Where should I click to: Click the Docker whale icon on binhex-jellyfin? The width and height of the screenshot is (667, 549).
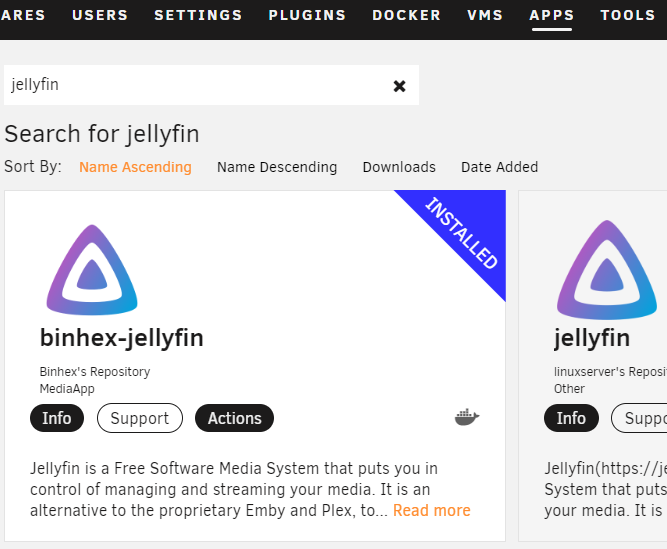coord(467,417)
